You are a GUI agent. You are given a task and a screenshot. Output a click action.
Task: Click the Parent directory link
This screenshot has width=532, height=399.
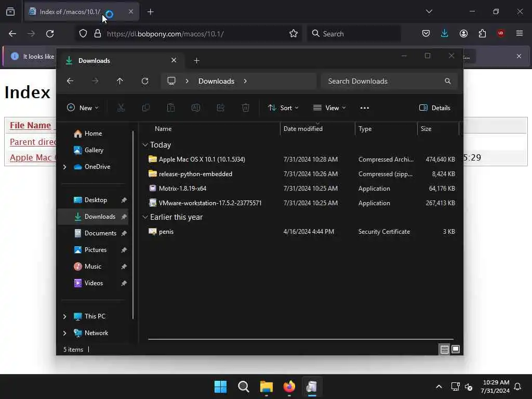33,142
